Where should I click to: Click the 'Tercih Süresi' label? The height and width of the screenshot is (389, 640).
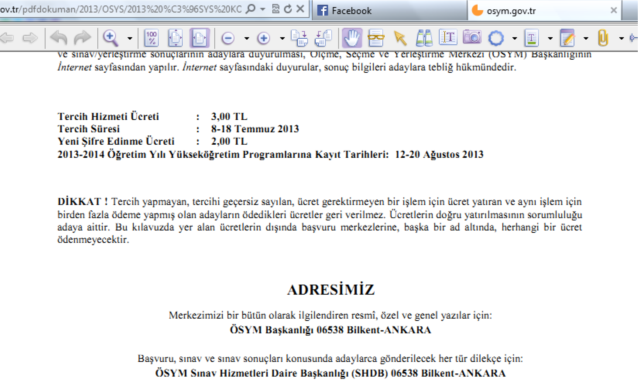click(89, 129)
